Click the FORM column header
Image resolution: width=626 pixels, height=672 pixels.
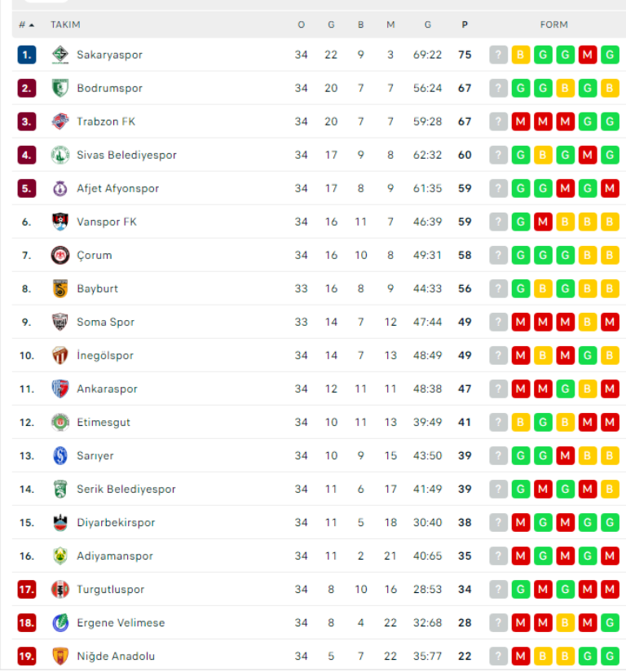pyautogui.click(x=554, y=25)
